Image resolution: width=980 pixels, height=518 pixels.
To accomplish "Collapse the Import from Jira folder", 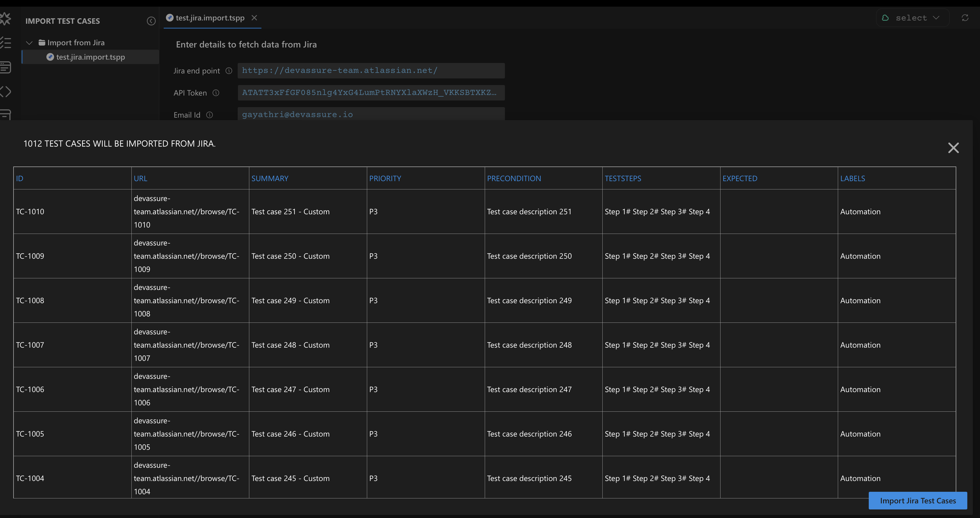I will 29,43.
